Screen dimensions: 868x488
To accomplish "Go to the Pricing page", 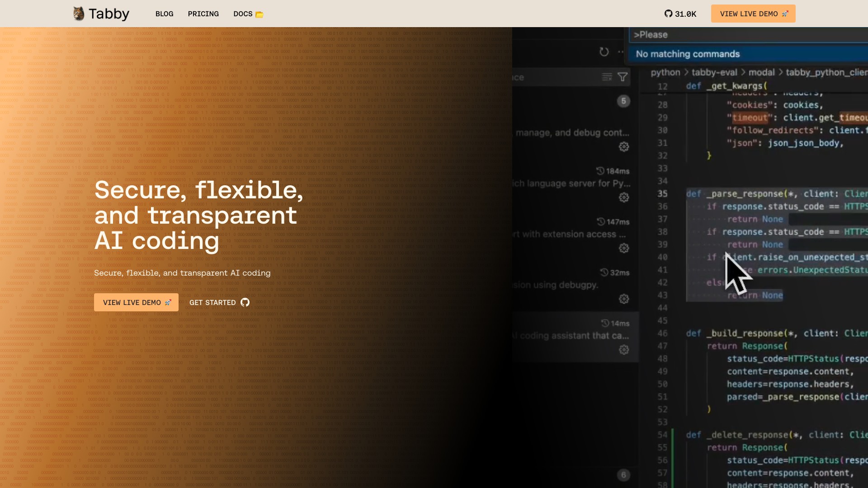I will pyautogui.click(x=203, y=14).
